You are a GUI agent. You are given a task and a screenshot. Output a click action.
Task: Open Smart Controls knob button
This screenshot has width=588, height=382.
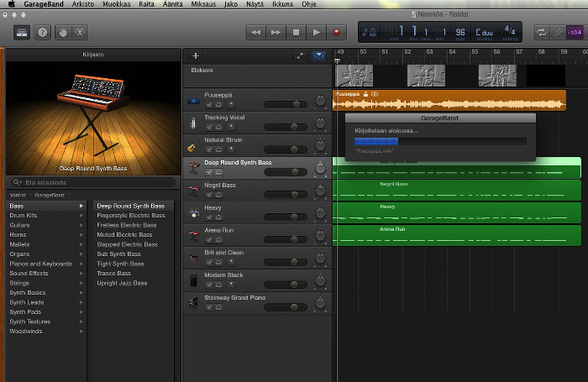point(63,33)
